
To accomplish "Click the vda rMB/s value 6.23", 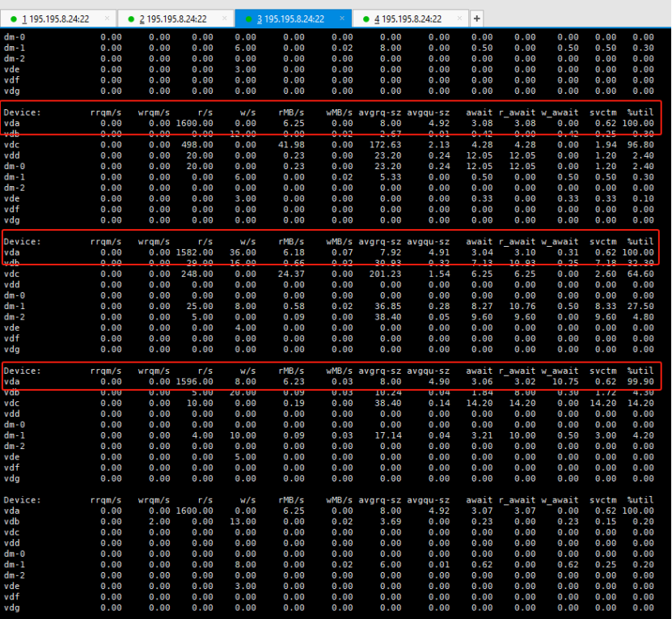I will [294, 381].
